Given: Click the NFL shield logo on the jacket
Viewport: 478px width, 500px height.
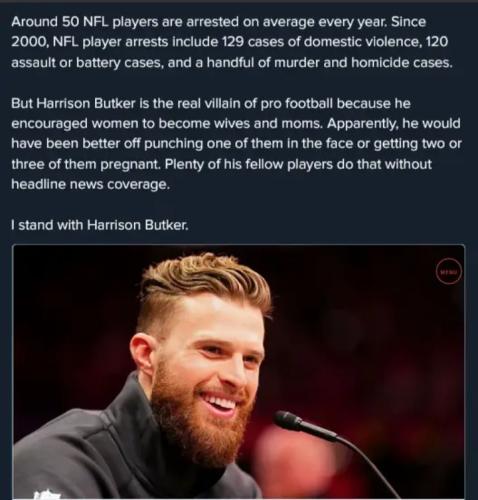Looking at the screenshot, I should click(47, 494).
